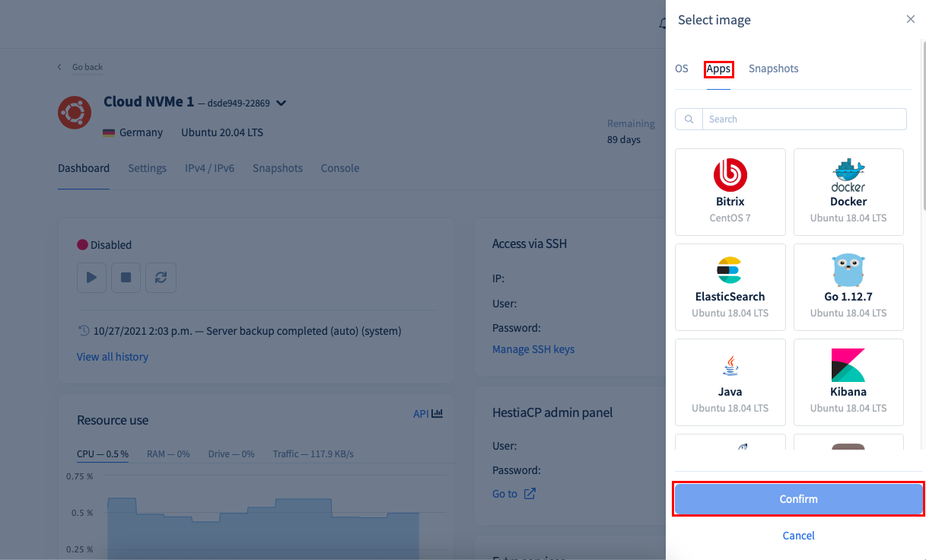The width and height of the screenshot is (926, 560).
Task: Open the API link in Resource use
Action: [x=421, y=414]
